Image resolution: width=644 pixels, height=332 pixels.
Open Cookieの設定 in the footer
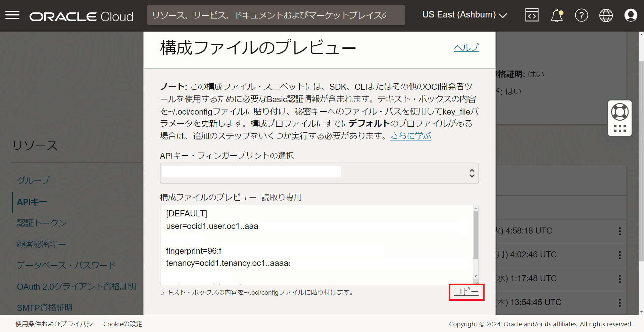(122, 324)
